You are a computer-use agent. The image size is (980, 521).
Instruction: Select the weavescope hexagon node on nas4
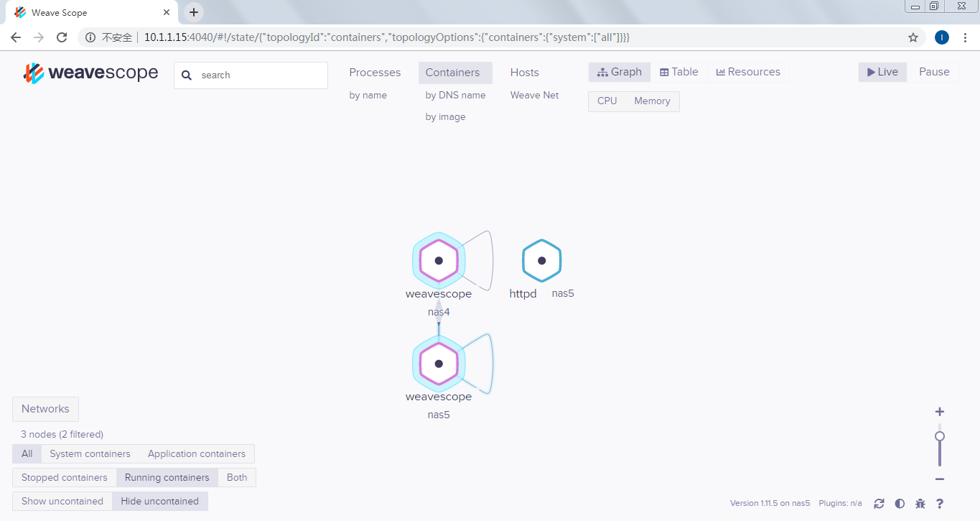439,261
